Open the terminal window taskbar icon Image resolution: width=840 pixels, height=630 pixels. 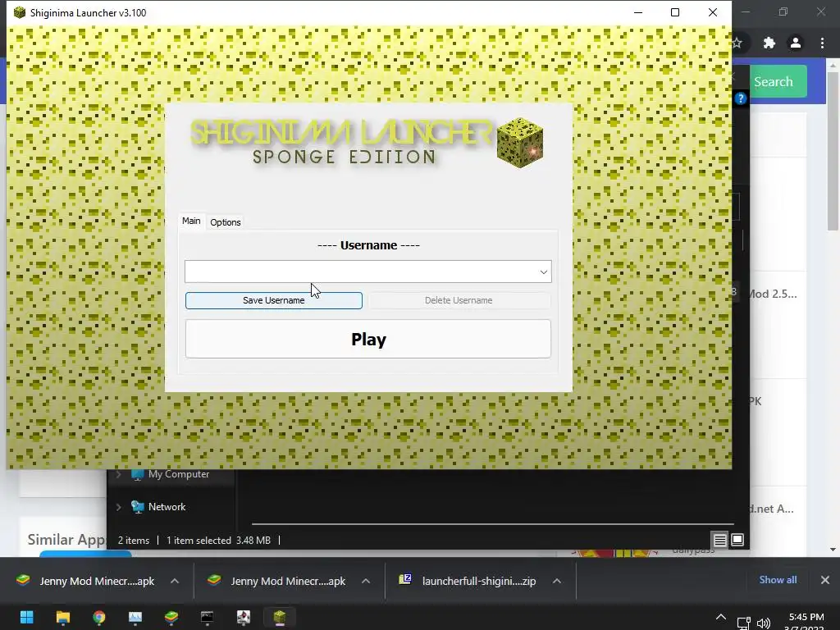click(208, 617)
